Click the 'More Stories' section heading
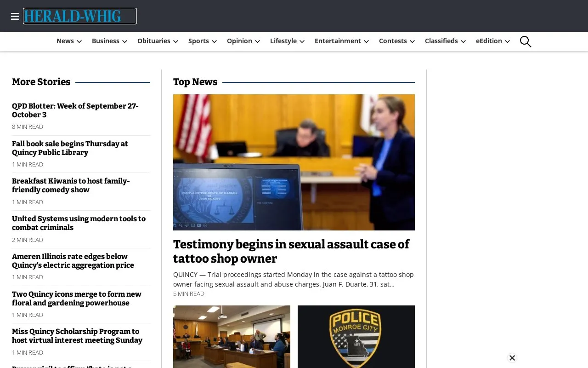588x368 pixels. click(x=41, y=82)
